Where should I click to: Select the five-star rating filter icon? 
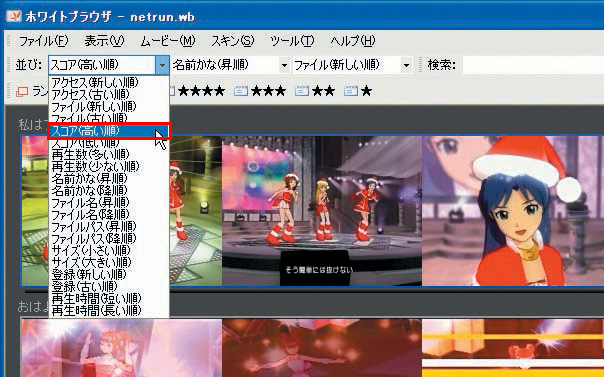click(x=172, y=91)
